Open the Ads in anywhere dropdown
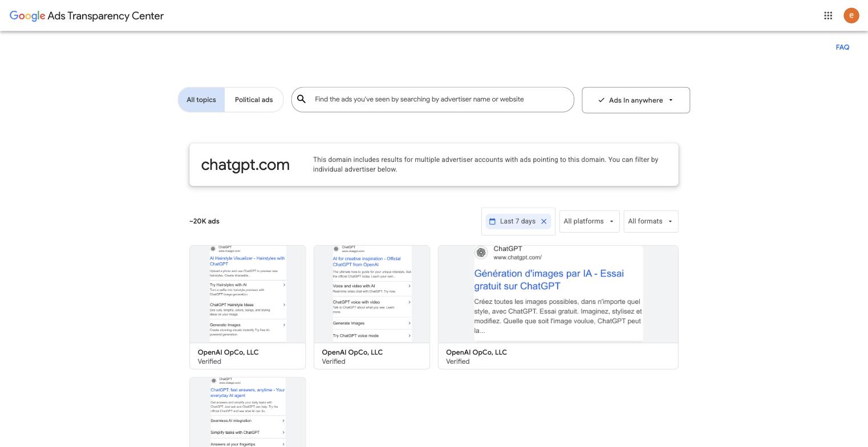868x447 pixels. click(x=636, y=100)
